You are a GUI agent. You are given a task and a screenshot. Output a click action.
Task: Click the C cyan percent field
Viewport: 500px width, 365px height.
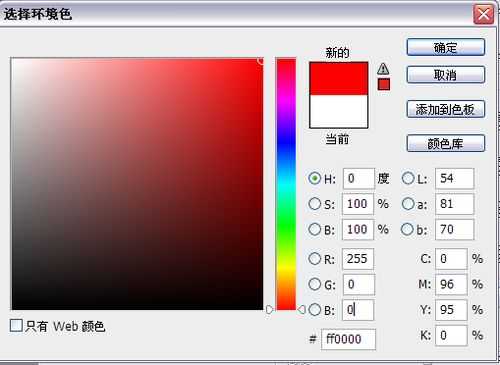(451, 259)
